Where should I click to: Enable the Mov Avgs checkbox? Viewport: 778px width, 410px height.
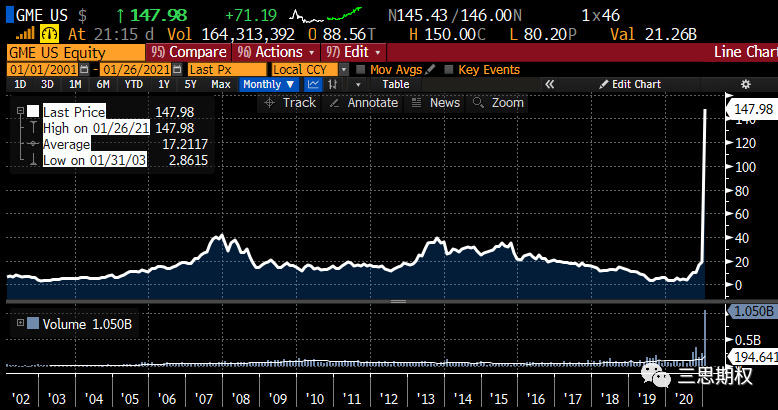[360, 69]
